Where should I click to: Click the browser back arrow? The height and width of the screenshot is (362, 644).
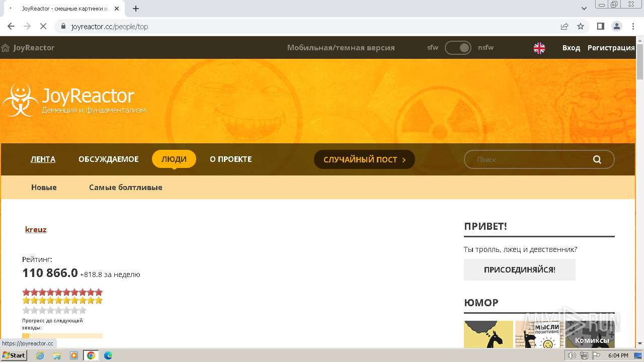pyautogui.click(x=11, y=27)
